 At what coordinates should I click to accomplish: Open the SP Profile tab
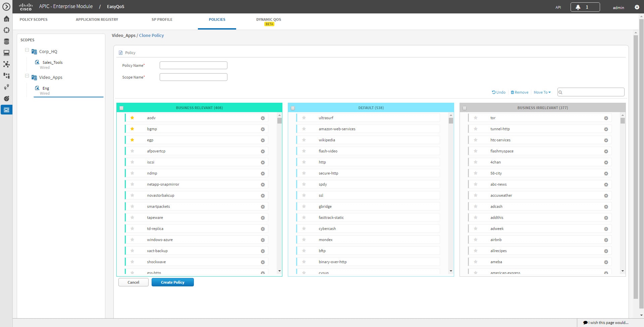point(162,19)
